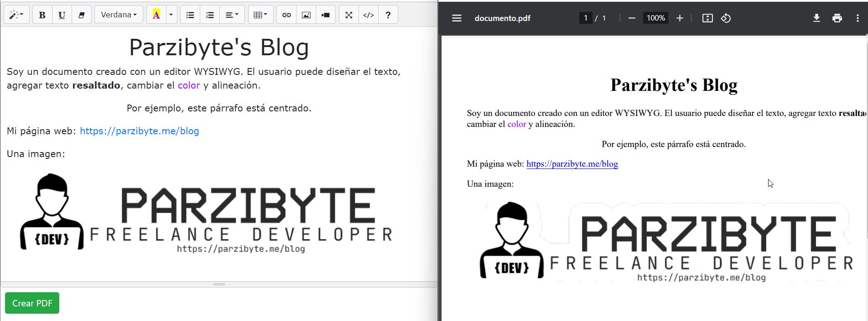This screenshot has width=868, height=321.
Task: Click the Parzibyte logo image in PDF
Action: tap(666, 241)
